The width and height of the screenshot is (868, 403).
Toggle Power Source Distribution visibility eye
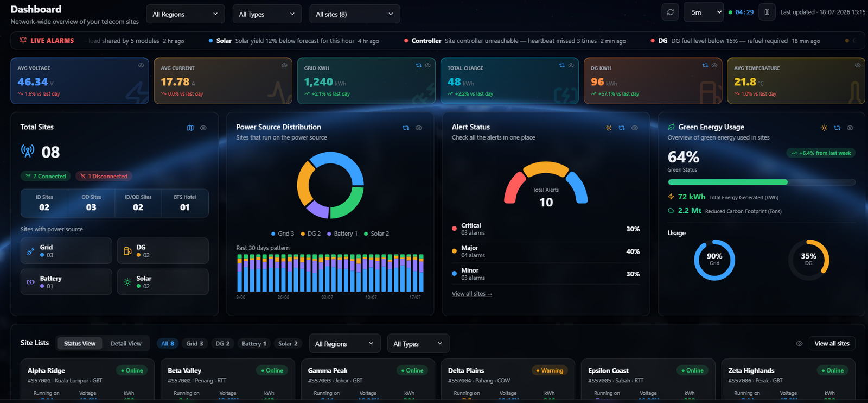click(419, 128)
